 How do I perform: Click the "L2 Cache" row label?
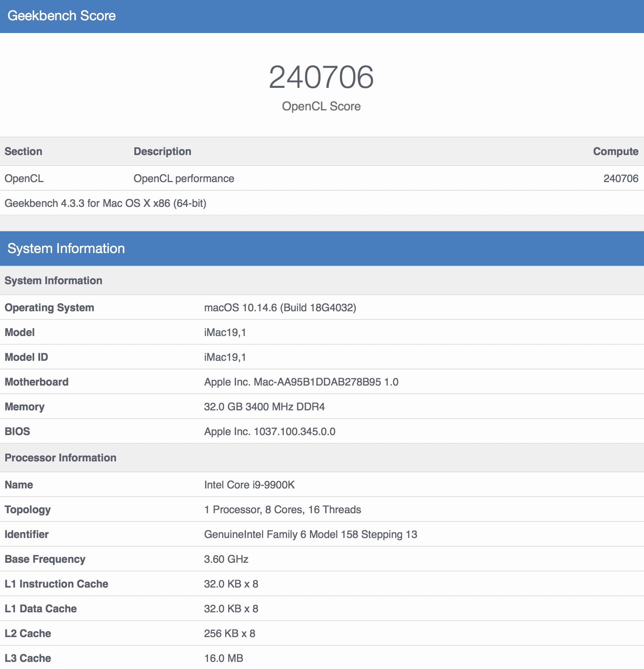[28, 633]
